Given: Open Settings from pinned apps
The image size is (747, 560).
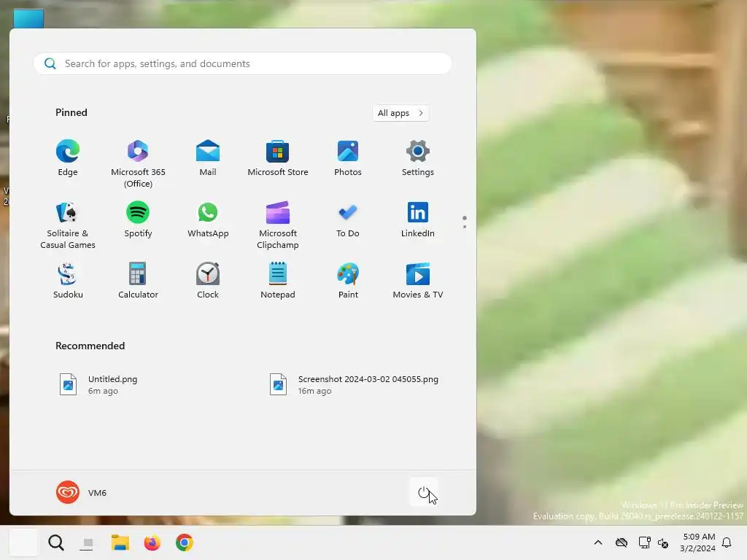Looking at the screenshot, I should (x=418, y=158).
